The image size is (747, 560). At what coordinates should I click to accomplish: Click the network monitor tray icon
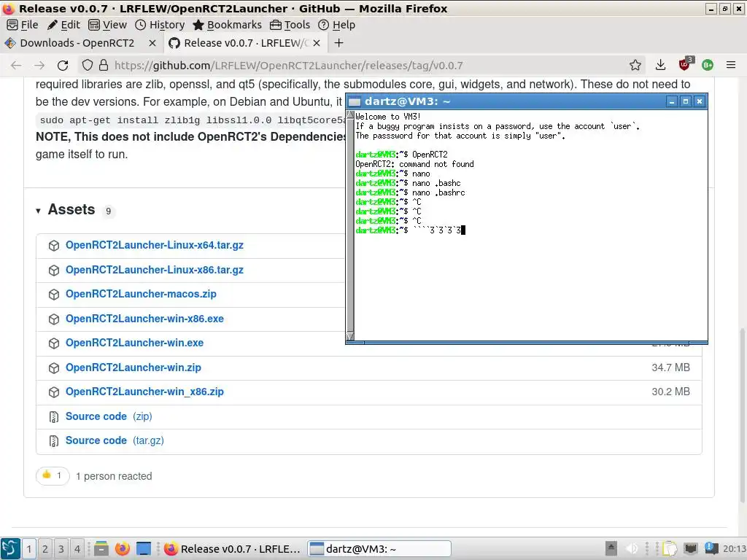click(690, 548)
